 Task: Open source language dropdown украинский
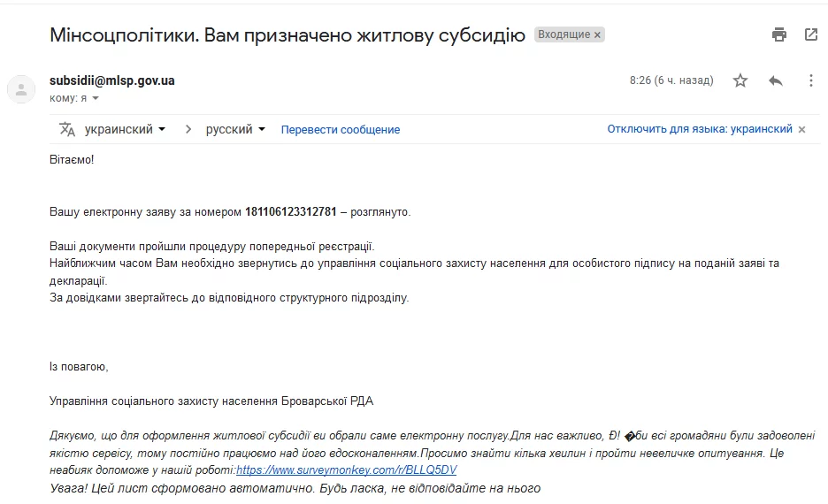click(125, 129)
